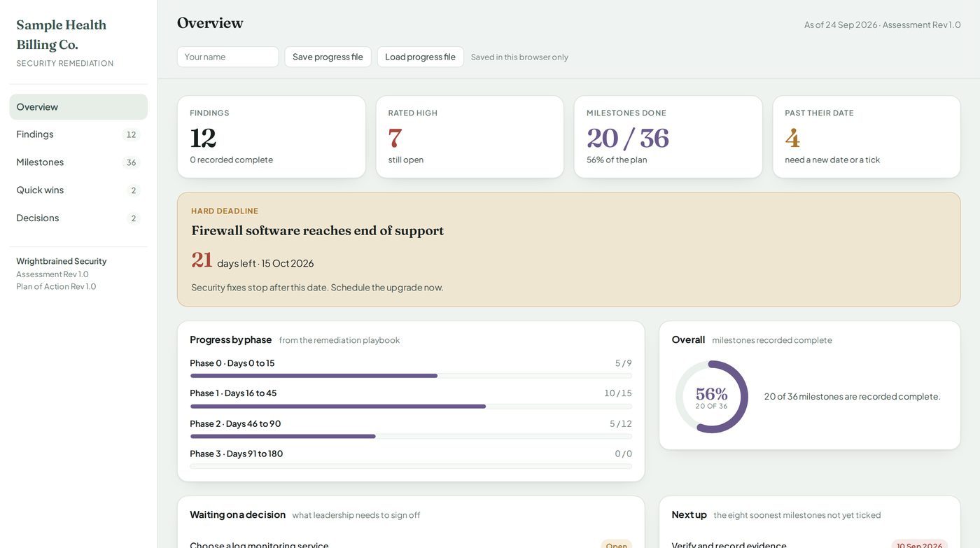
Task: Click the Wrightbrained Security label
Action: (62, 261)
